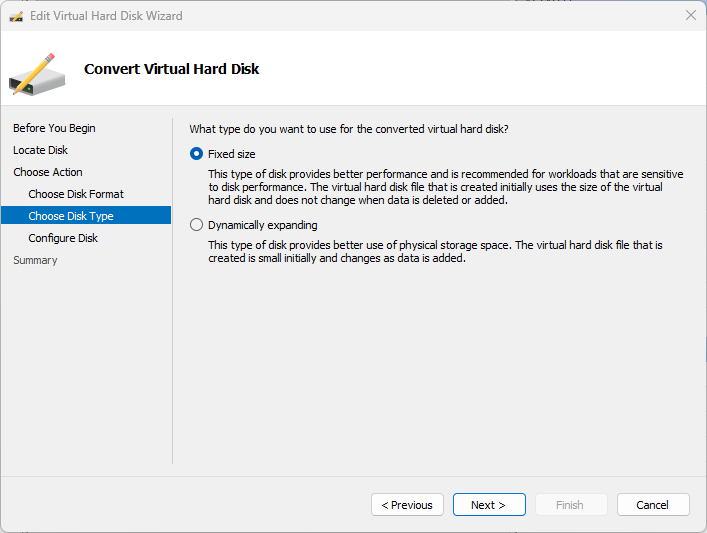Jump to the Choose Disk Format step
This screenshot has height=533, width=707.
coord(76,194)
